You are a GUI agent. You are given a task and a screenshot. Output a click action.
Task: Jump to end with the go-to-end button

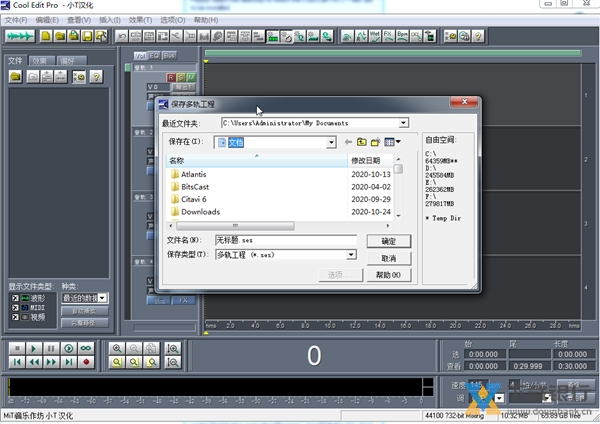(x=68, y=362)
